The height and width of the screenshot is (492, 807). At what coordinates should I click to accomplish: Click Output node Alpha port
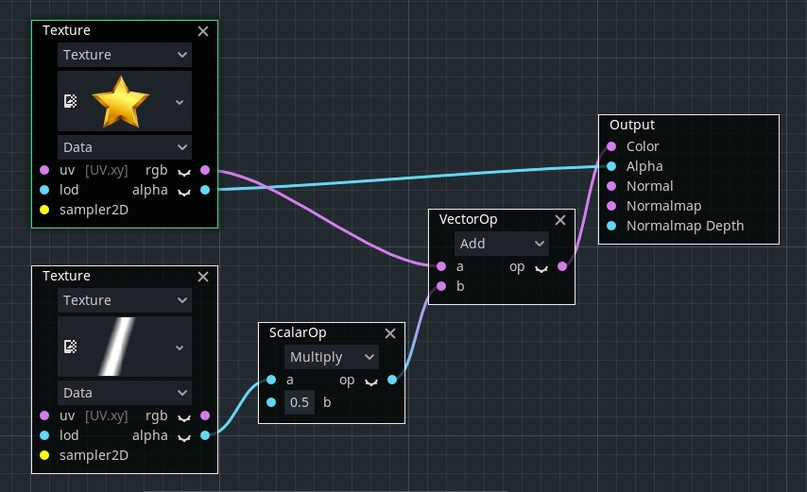tap(611, 166)
